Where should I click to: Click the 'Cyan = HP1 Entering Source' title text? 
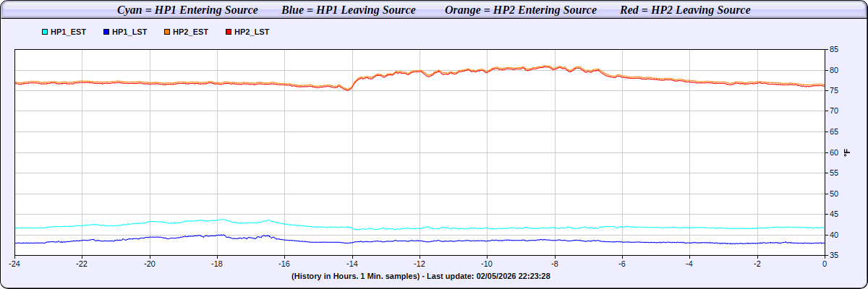pyautogui.click(x=187, y=10)
